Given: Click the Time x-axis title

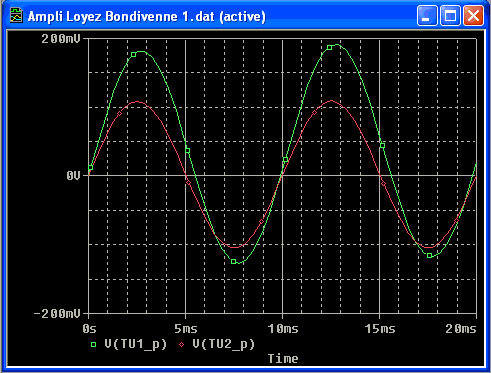Looking at the screenshot, I should point(283,359).
